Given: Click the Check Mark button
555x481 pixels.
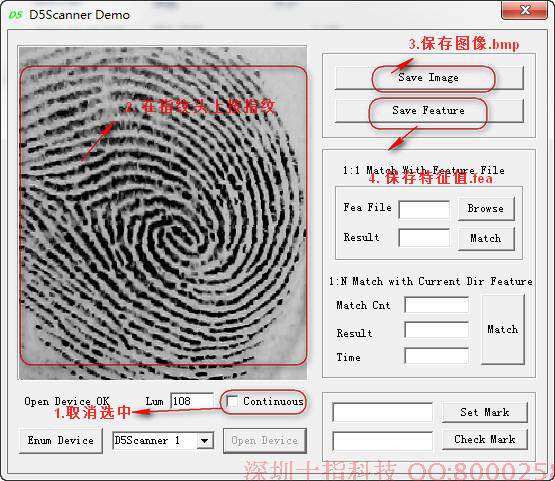Looking at the screenshot, I should click(485, 440).
